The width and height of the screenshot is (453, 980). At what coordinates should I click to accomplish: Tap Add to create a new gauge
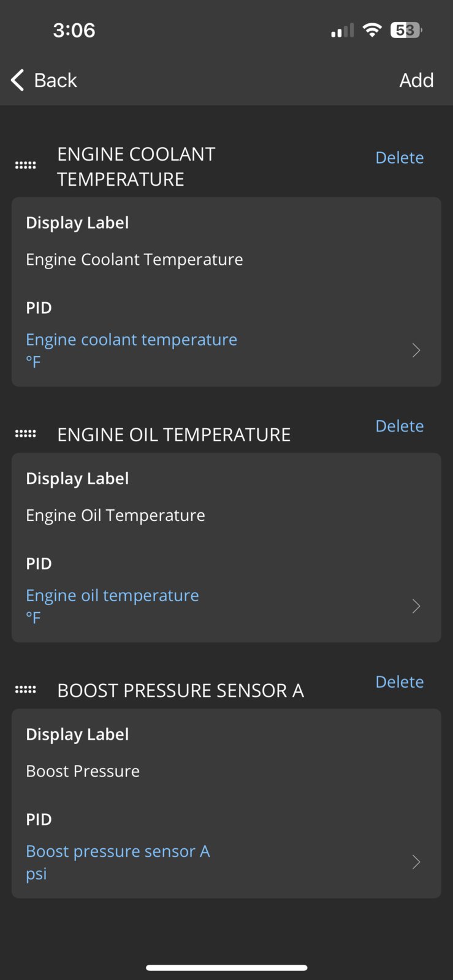click(x=416, y=80)
